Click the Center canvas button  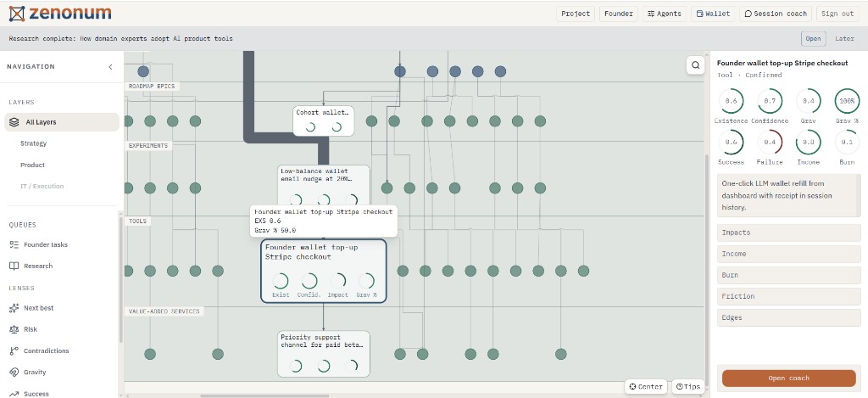(645, 387)
